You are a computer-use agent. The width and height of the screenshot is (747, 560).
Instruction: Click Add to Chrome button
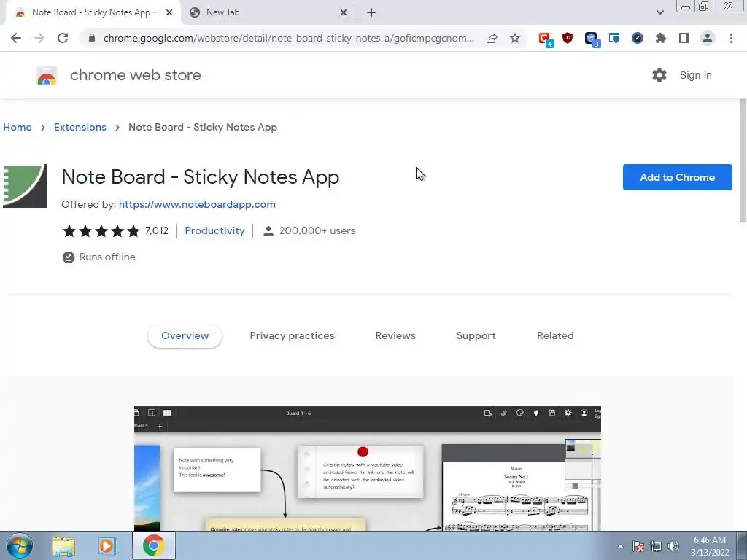click(677, 177)
